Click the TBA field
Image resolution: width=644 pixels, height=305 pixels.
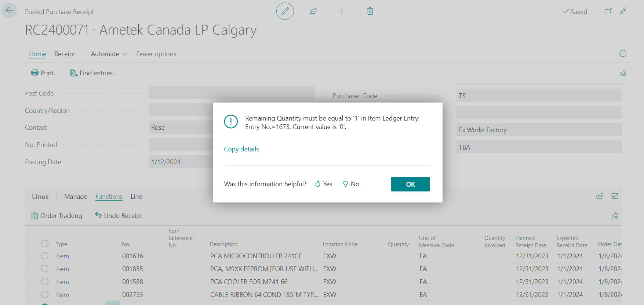click(x=539, y=147)
